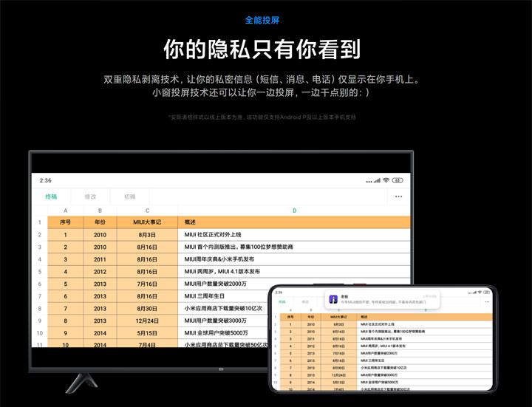Image resolution: width=532 pixels, height=407 pixels.
Task: Select row number 6 on the TV sheet
Action: coord(40,284)
